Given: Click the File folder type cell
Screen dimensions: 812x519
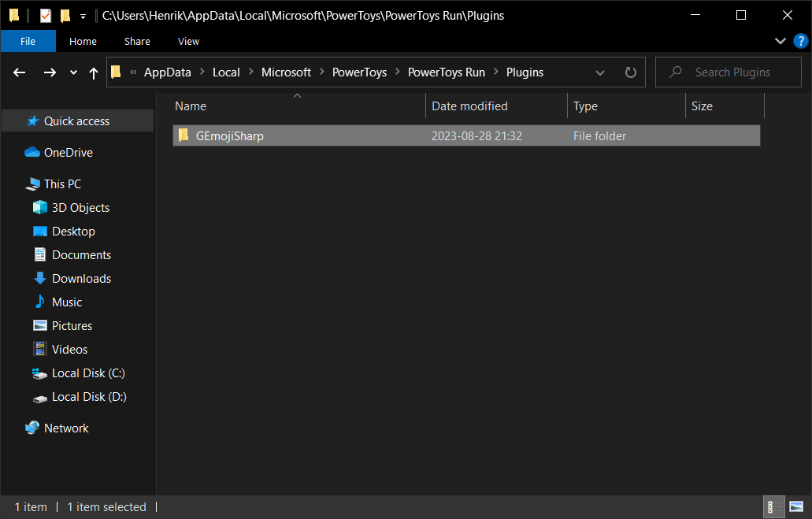Looking at the screenshot, I should (599, 136).
